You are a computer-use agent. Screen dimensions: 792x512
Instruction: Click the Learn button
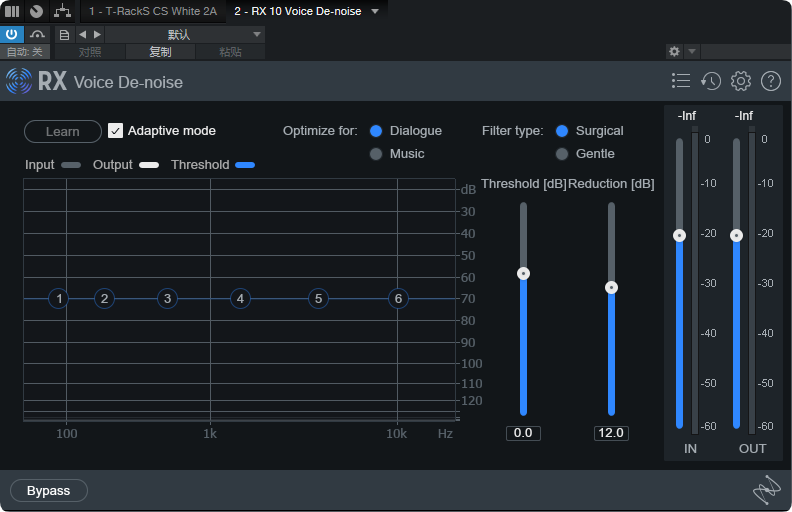point(63,131)
